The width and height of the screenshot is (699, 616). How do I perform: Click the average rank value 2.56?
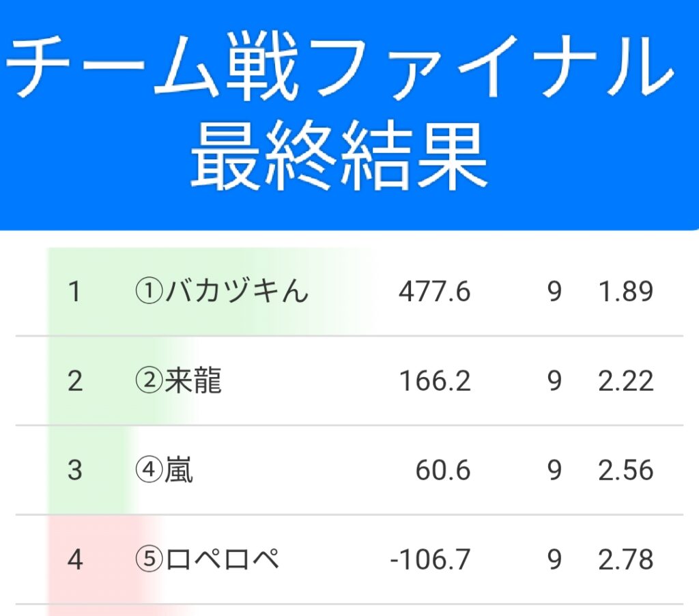(626, 471)
